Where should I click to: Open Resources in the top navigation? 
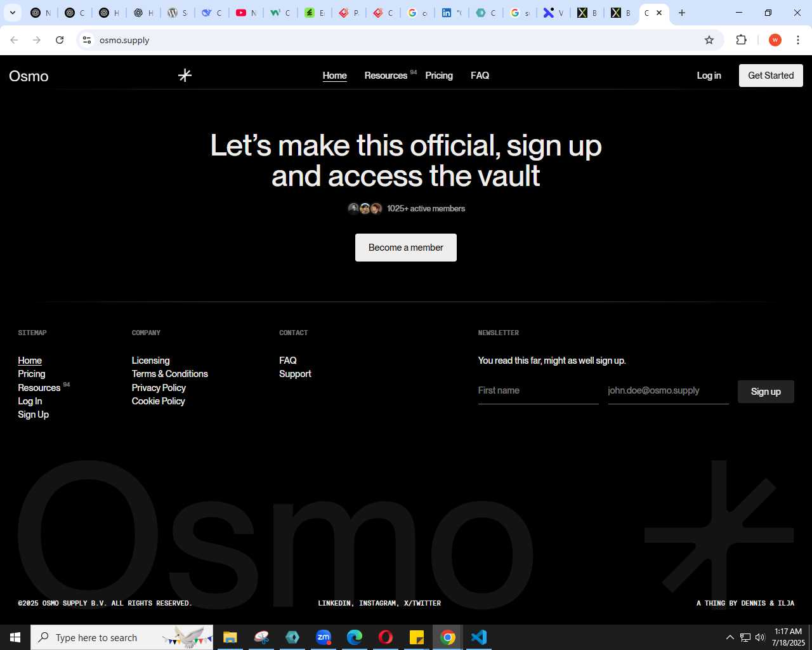(386, 76)
